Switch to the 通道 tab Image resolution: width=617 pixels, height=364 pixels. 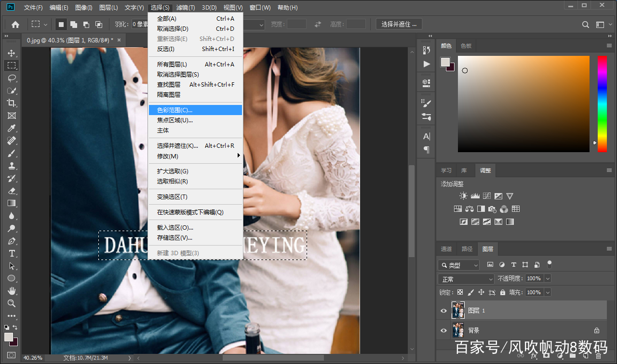pyautogui.click(x=446, y=249)
